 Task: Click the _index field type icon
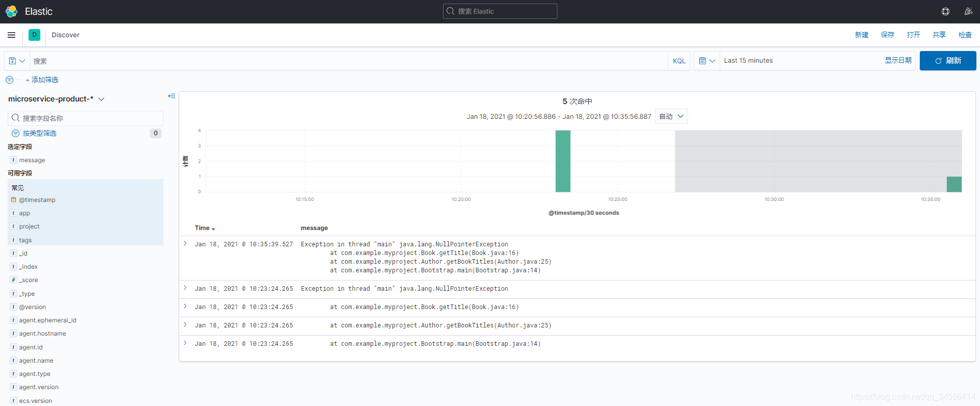(x=14, y=267)
